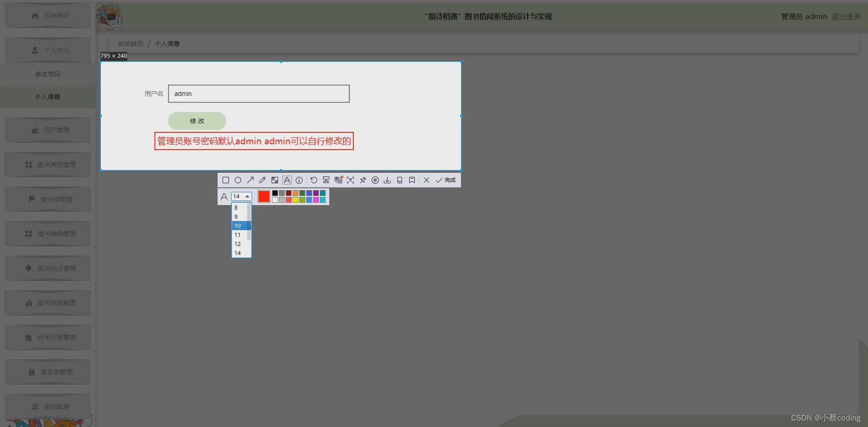Click the OCR text recognition icon
The image size is (868, 427).
click(x=351, y=180)
